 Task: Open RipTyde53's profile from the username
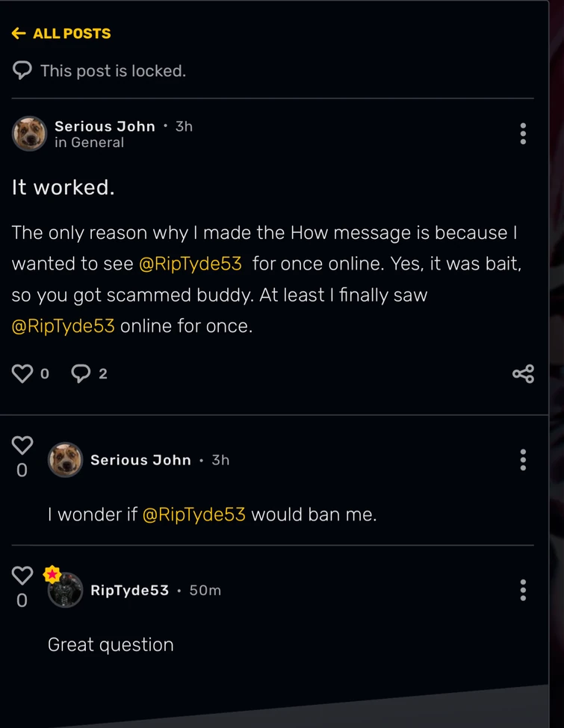(x=129, y=591)
